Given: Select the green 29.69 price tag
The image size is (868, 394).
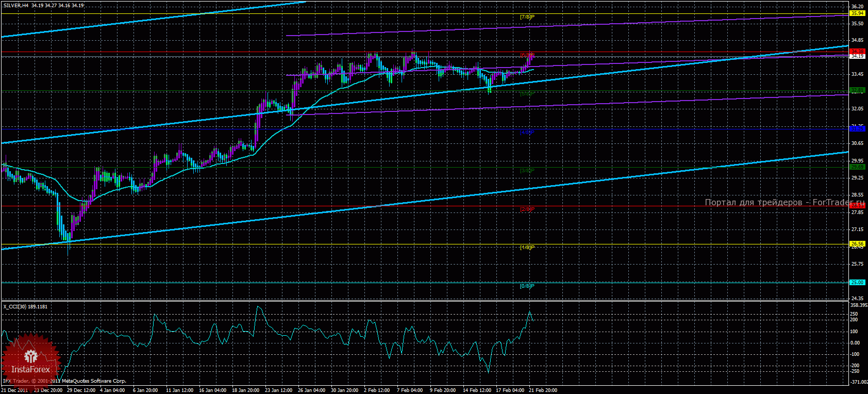Looking at the screenshot, I should 857,167.
